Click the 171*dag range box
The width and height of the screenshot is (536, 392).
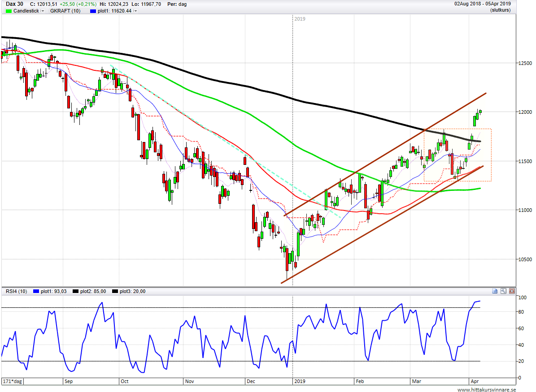click(x=13, y=381)
